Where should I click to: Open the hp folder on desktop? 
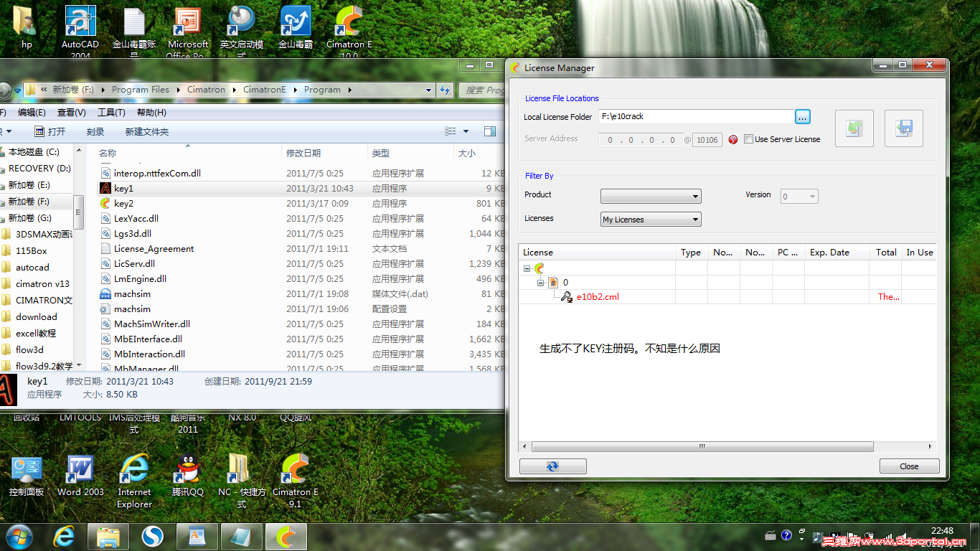click(27, 27)
